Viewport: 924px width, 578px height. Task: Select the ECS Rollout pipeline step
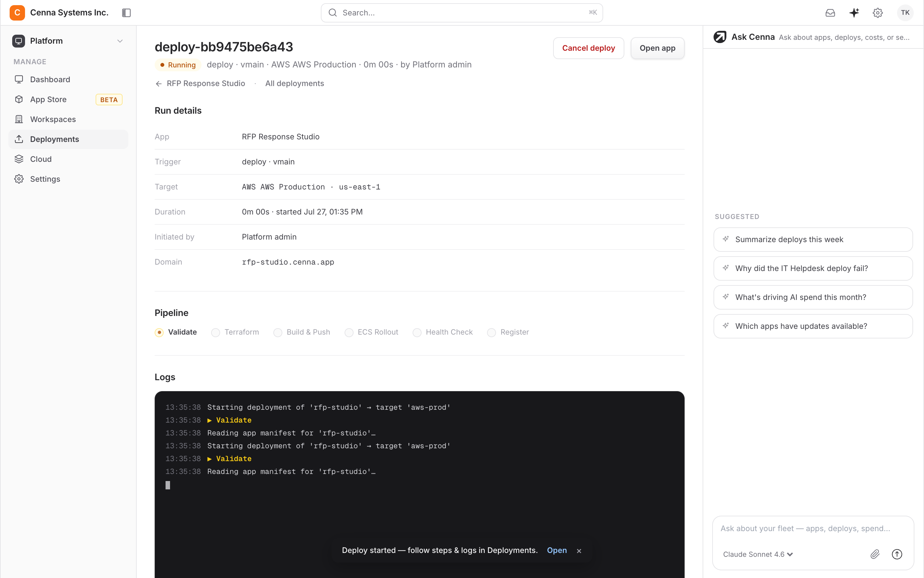(371, 332)
